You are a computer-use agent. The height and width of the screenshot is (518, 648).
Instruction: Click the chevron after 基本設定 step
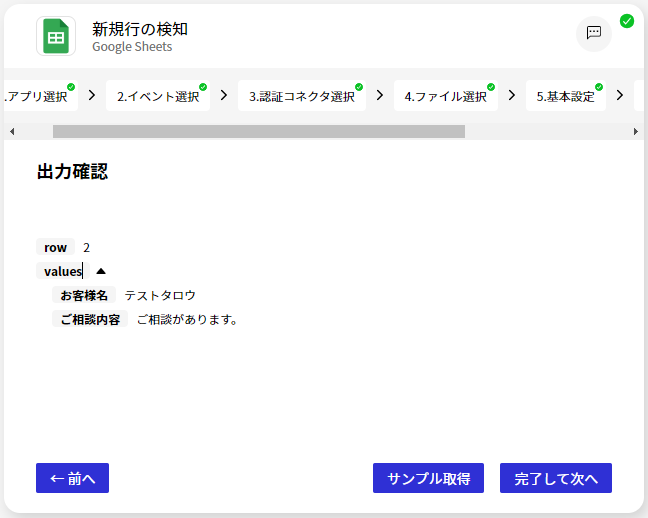[620, 96]
